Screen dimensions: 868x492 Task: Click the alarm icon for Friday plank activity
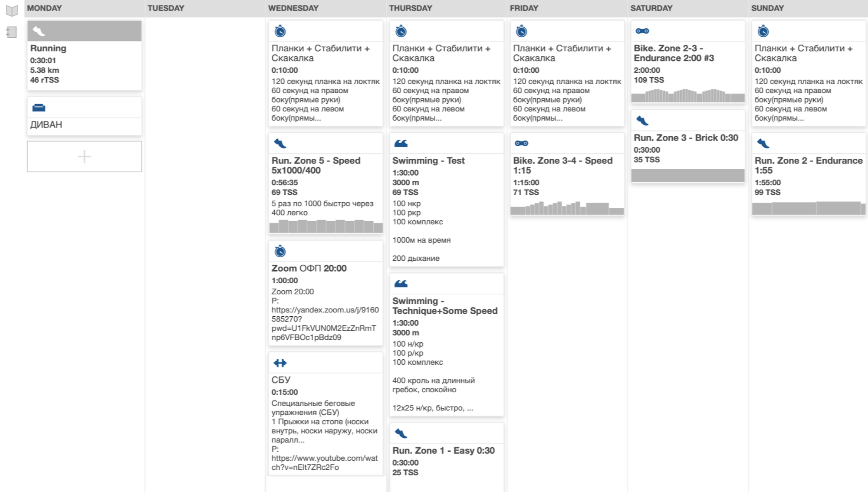pos(522,30)
